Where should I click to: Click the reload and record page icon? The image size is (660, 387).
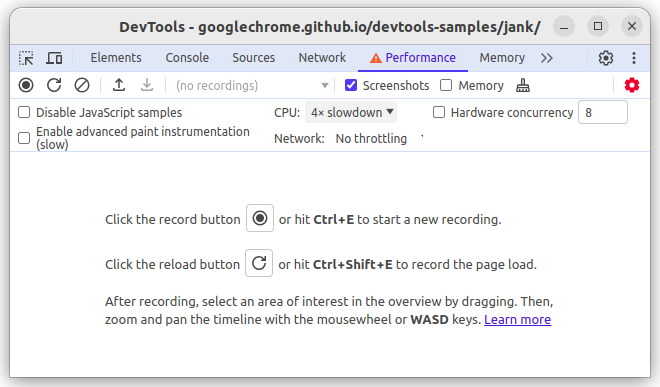(x=54, y=85)
